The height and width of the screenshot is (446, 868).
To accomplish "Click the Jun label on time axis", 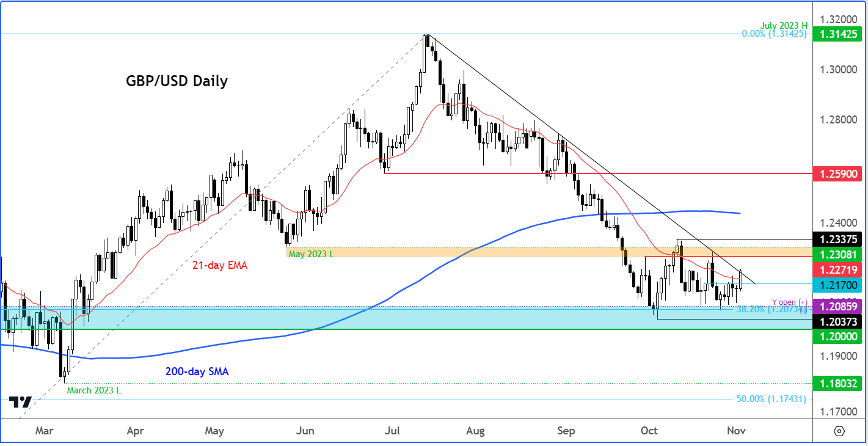I will tap(305, 431).
